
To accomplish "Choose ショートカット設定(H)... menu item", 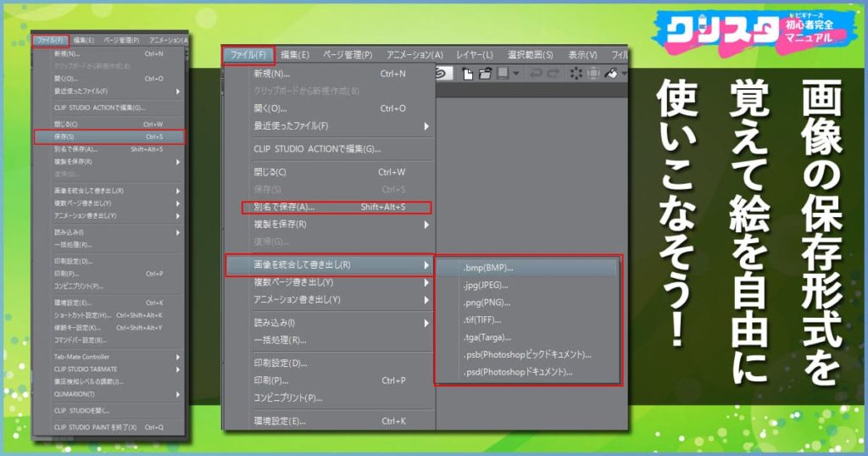I will tap(109, 315).
